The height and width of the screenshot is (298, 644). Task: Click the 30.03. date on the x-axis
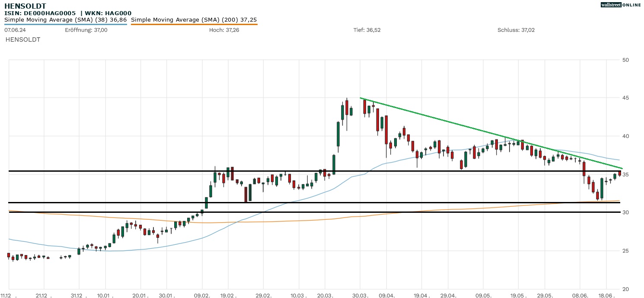coord(360,295)
